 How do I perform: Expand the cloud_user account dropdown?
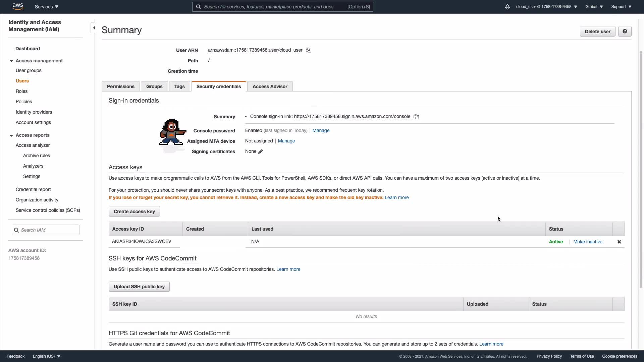546,7
